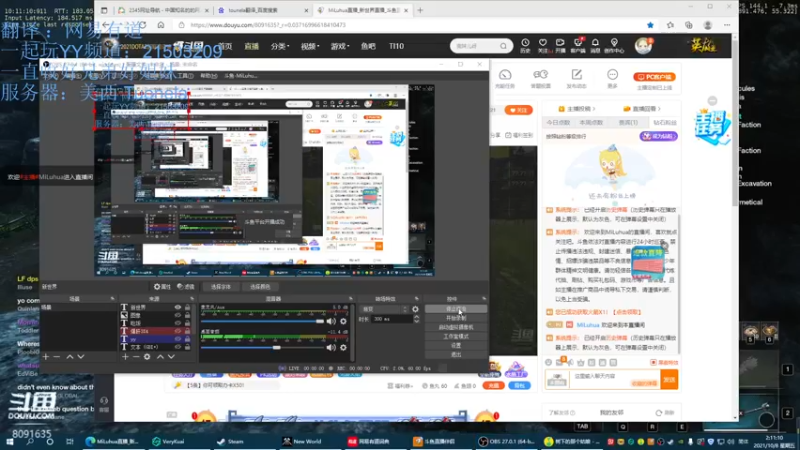Open the scene transition properties gear

(415, 309)
